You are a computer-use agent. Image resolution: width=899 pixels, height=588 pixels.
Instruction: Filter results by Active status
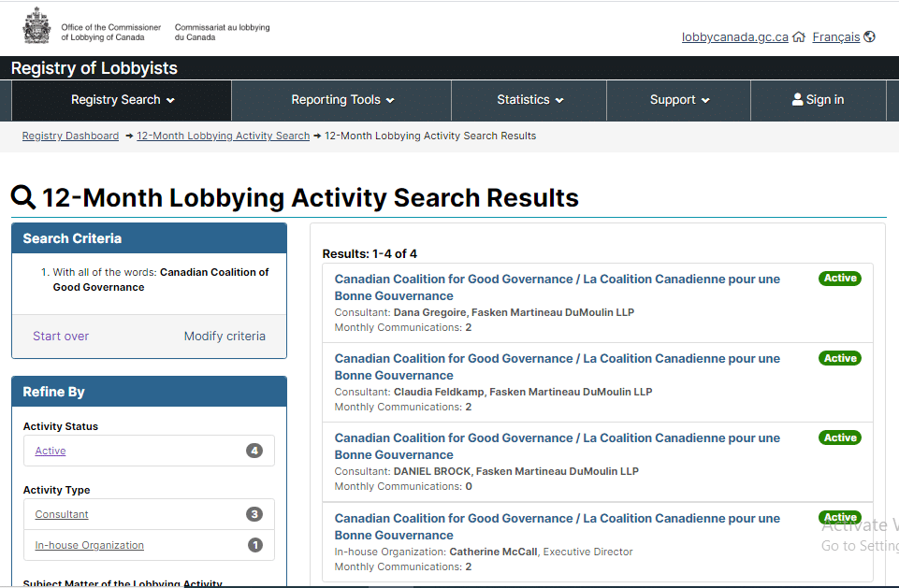pos(51,451)
